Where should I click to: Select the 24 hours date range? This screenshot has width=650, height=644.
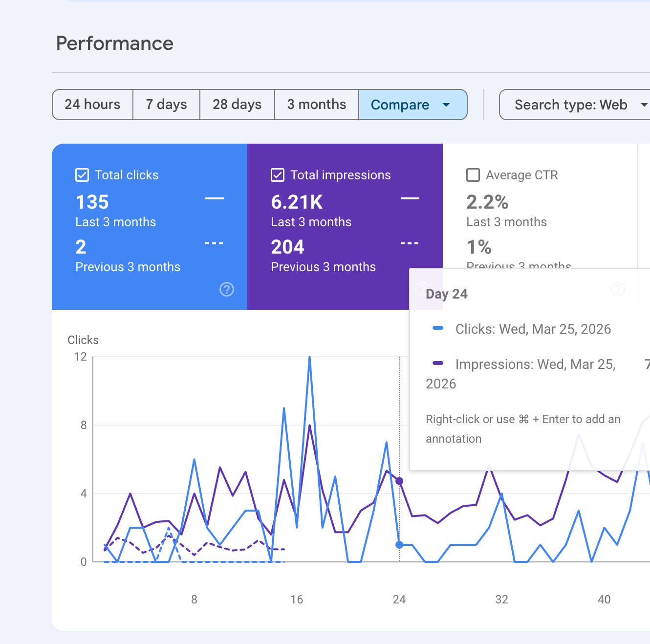tap(92, 105)
